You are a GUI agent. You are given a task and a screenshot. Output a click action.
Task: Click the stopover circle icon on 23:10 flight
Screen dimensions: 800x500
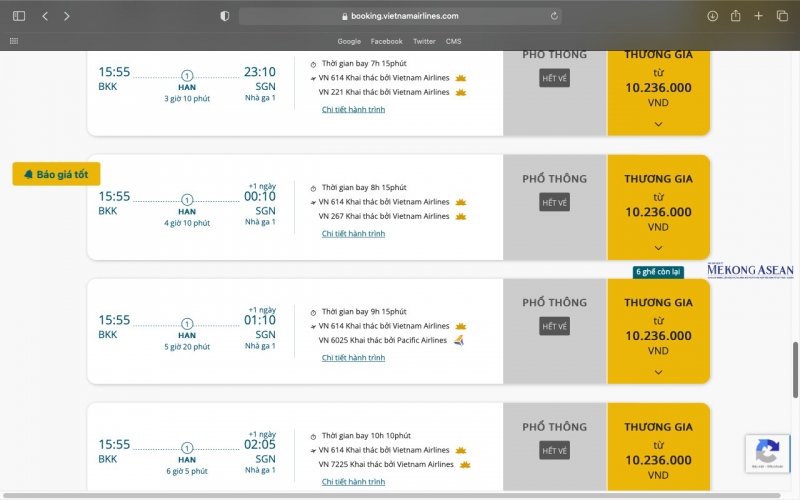[187, 76]
